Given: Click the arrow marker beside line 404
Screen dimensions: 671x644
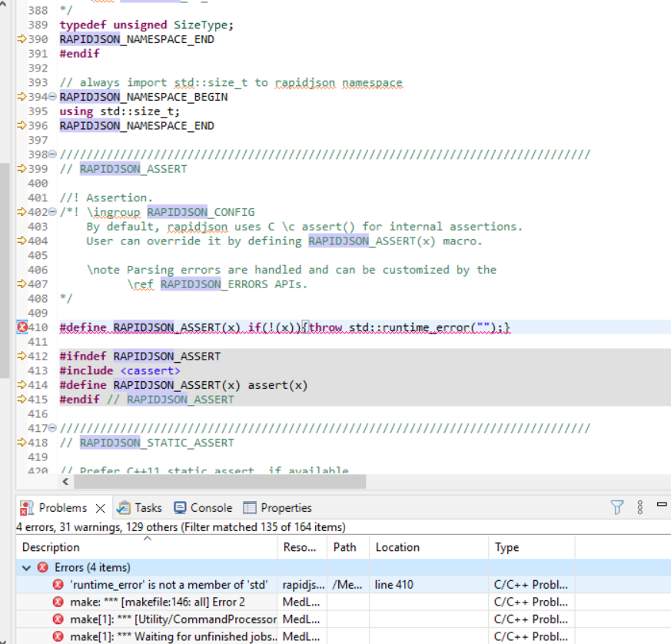Looking at the screenshot, I should point(22,241).
